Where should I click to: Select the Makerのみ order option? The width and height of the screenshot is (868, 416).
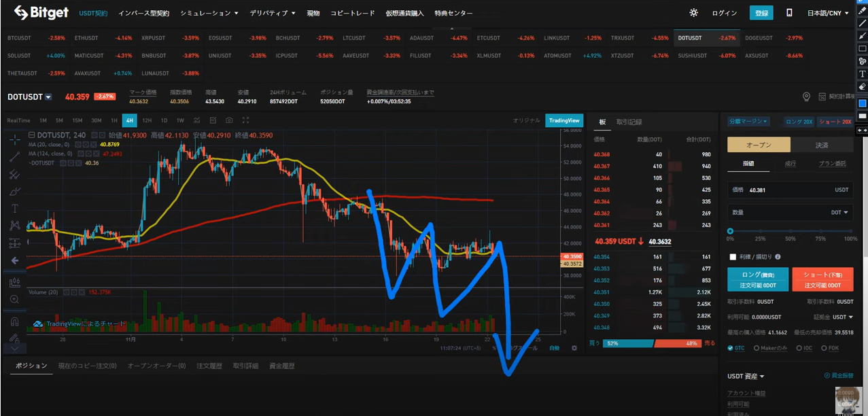pos(769,348)
